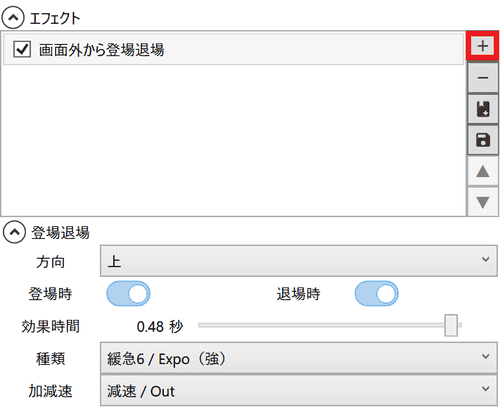Collapse the エフェクト section chevron
This screenshot has width=500, height=409.
(13, 18)
